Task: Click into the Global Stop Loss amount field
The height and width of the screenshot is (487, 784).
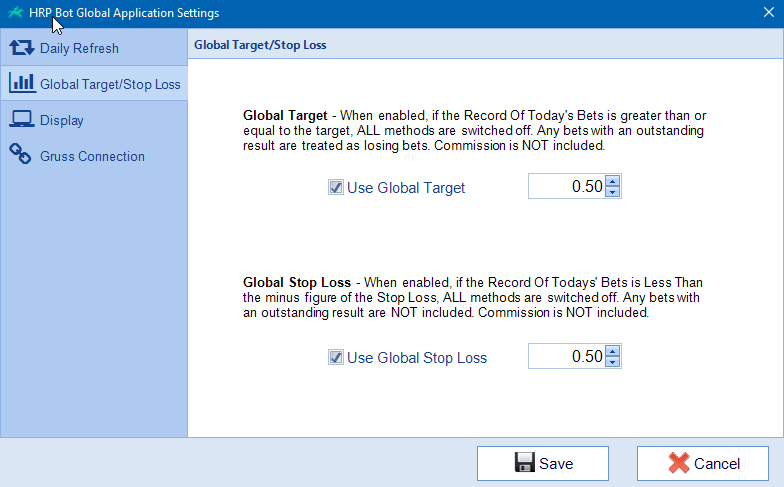Action: pos(566,356)
